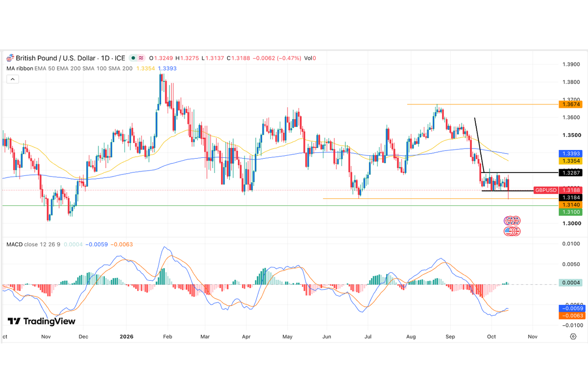Open the US economic event flags
The height and width of the screenshot is (392, 588).
[512, 231]
